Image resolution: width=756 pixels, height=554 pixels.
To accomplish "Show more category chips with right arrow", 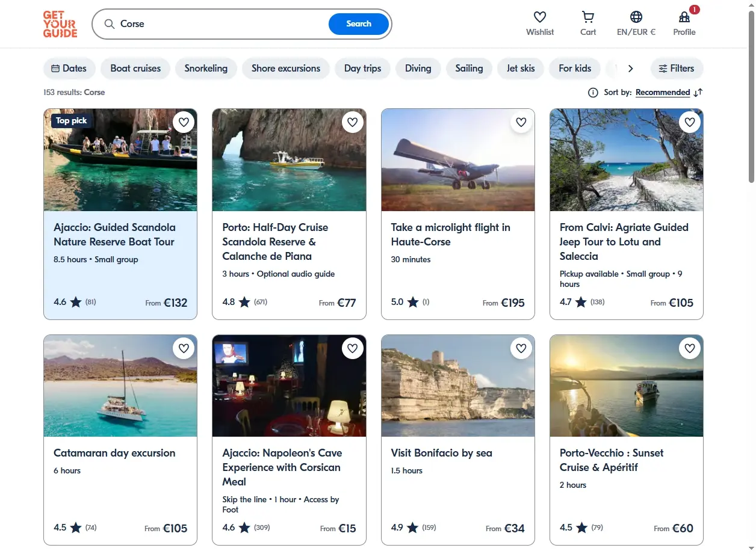I will (x=630, y=69).
